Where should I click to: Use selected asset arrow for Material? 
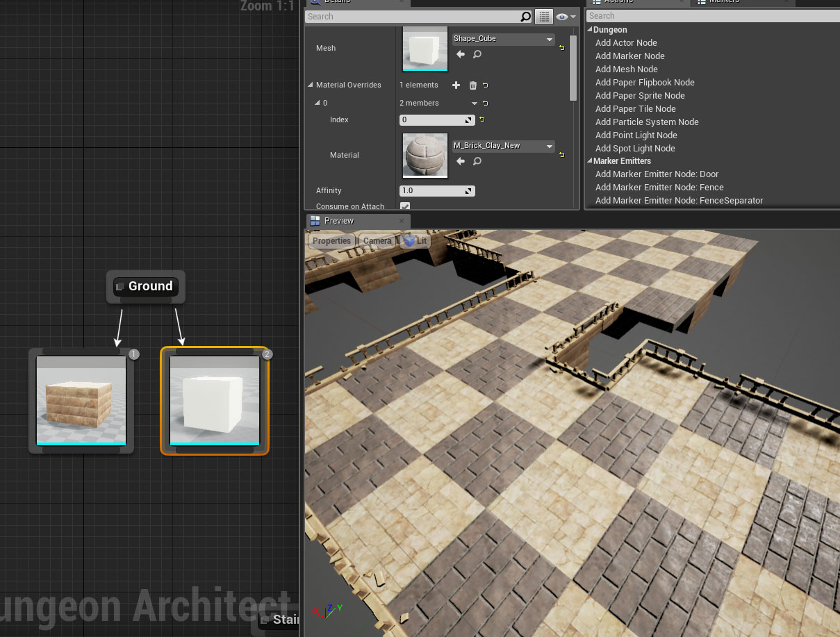point(460,161)
